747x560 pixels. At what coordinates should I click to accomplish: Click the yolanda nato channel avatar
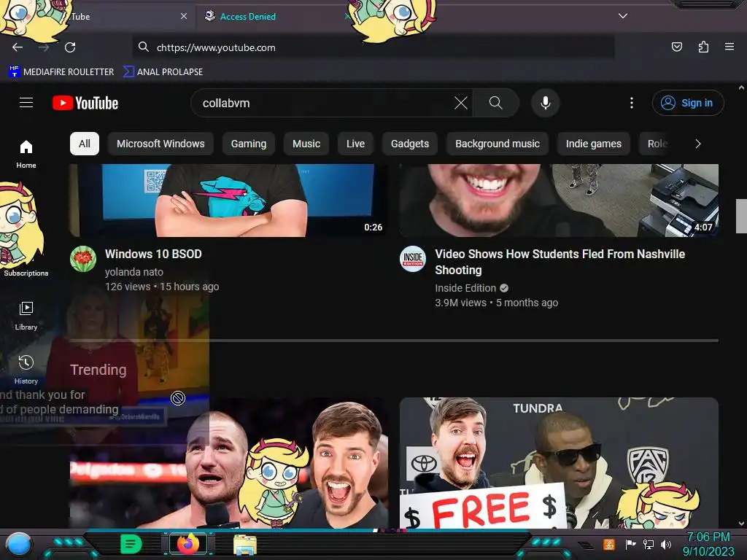(x=83, y=259)
